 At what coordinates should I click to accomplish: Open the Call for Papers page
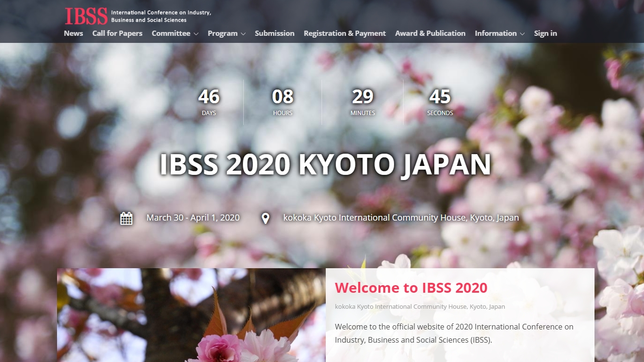coord(117,33)
